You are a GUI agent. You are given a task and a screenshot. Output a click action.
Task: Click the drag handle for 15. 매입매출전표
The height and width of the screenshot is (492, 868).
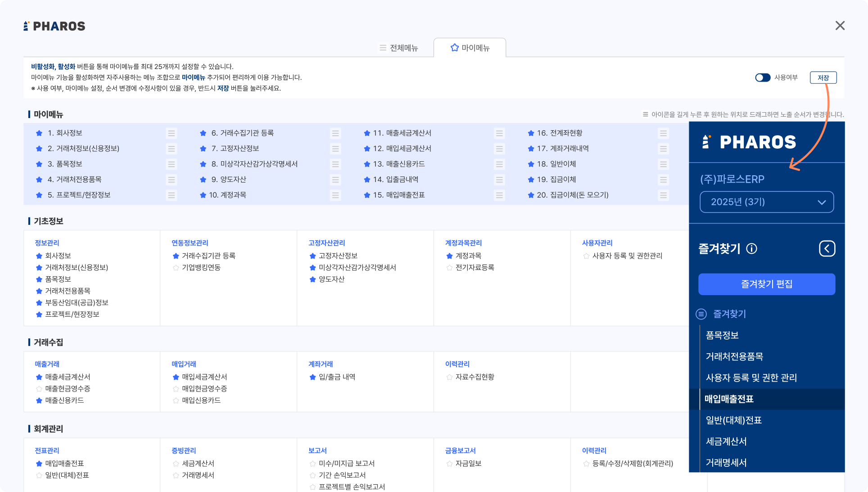(x=499, y=195)
